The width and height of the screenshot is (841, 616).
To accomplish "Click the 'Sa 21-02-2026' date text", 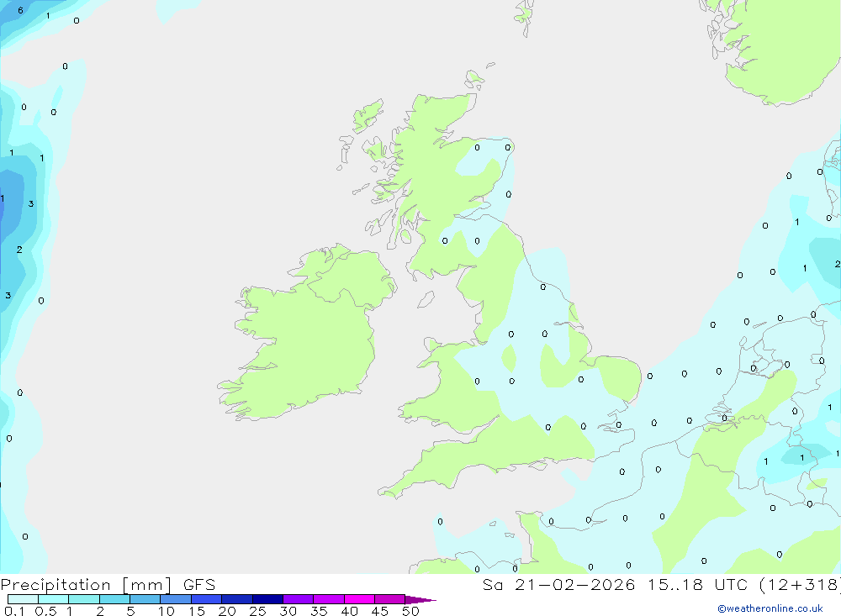I will point(558,585).
